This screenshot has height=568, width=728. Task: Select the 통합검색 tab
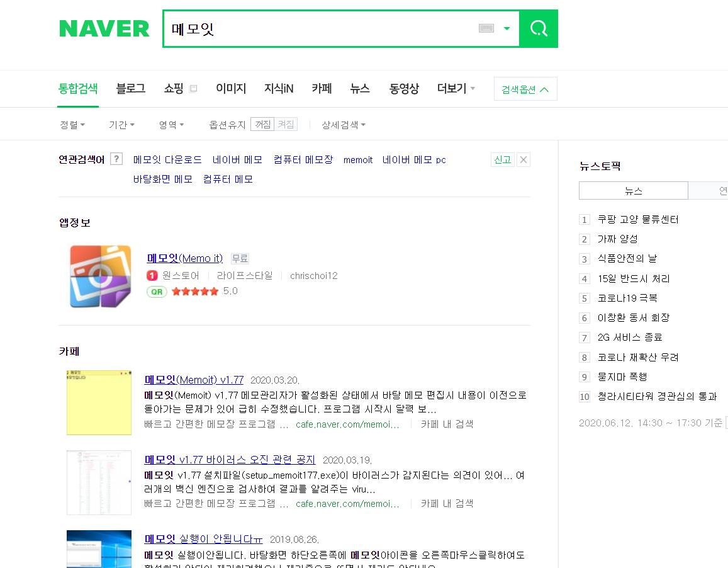point(78,89)
